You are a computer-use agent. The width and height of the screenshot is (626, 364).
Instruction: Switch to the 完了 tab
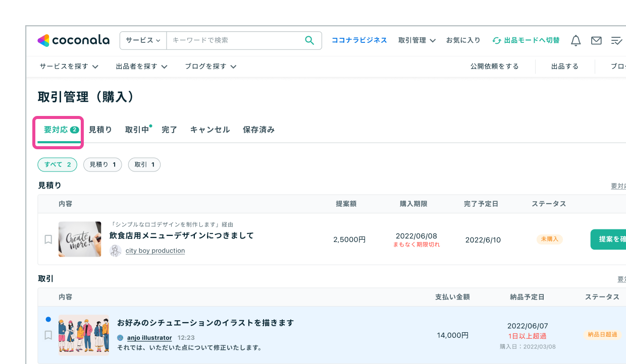(169, 130)
